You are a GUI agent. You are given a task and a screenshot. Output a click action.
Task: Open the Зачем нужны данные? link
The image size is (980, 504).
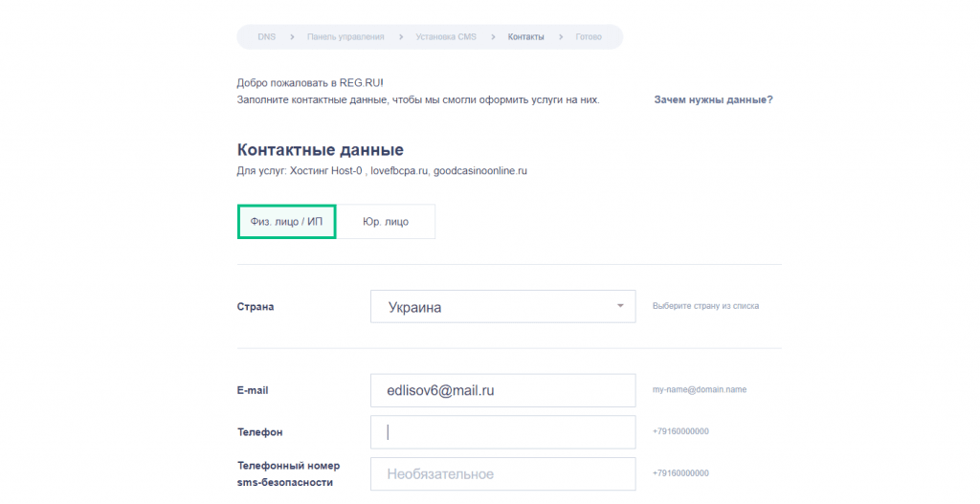point(713,99)
